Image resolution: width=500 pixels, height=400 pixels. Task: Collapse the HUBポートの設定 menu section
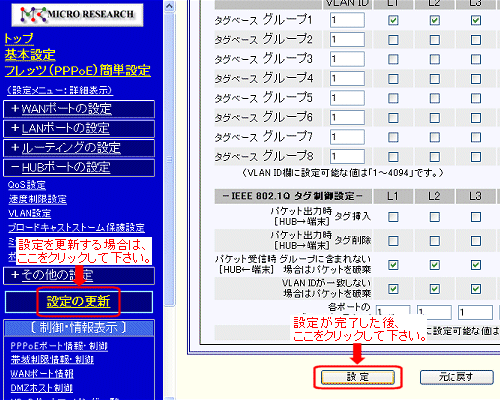(79, 167)
